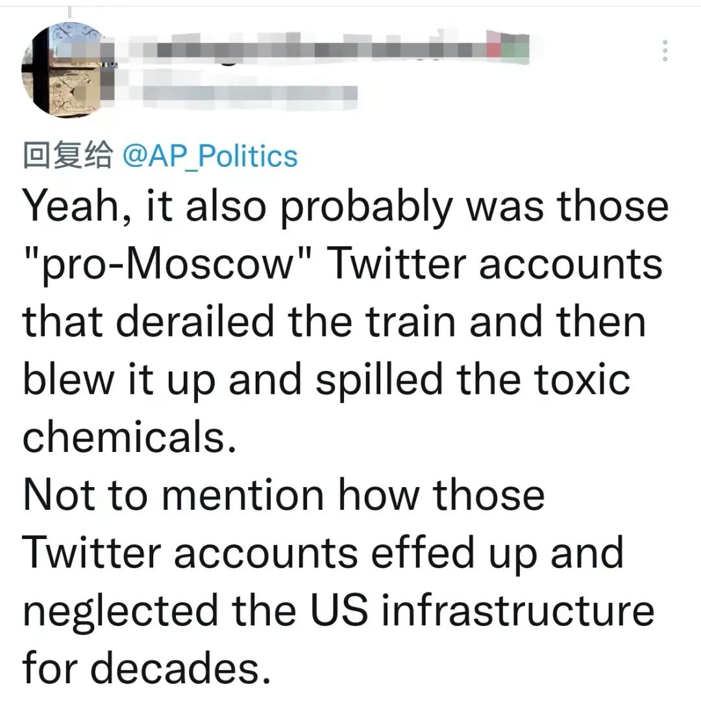Click the word "neglected" in the tweet
The width and height of the screenshot is (701, 728).
(120, 610)
